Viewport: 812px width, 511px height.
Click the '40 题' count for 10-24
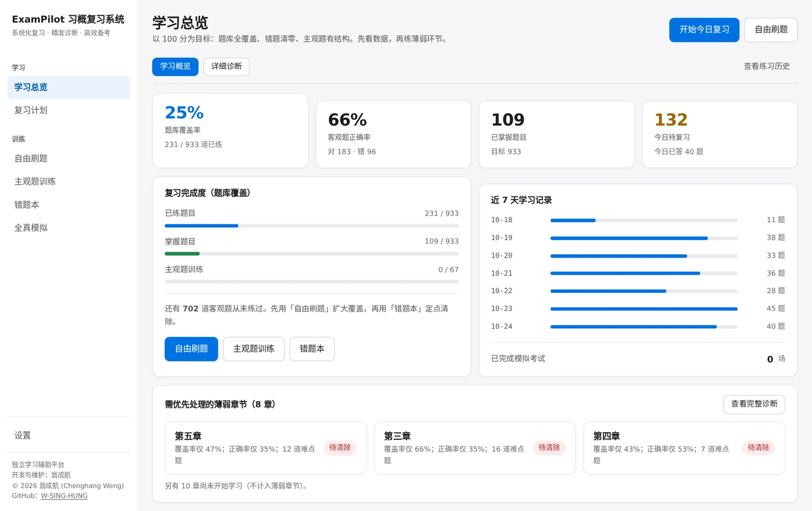coord(775,327)
